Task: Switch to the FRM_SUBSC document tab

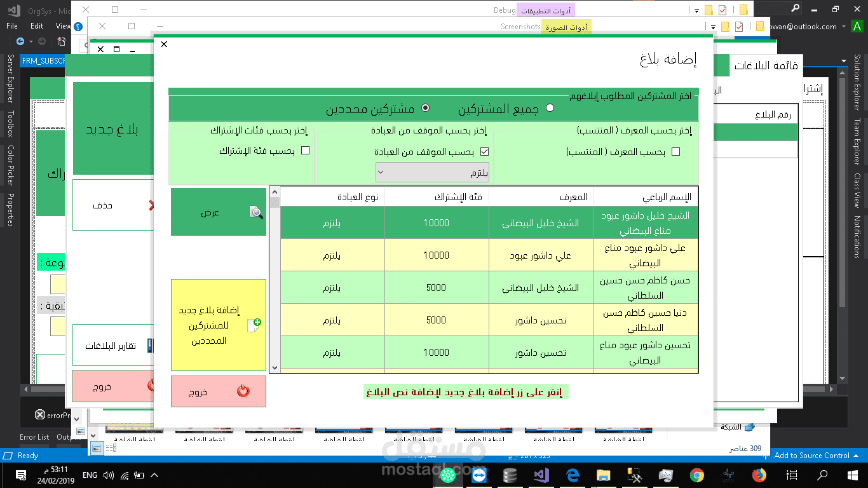Action: tap(43, 61)
